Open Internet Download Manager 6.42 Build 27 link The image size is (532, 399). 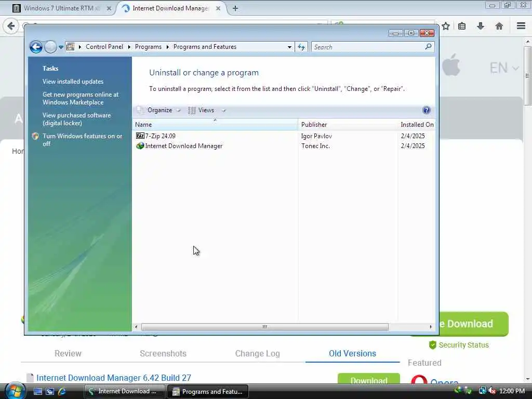click(x=114, y=378)
